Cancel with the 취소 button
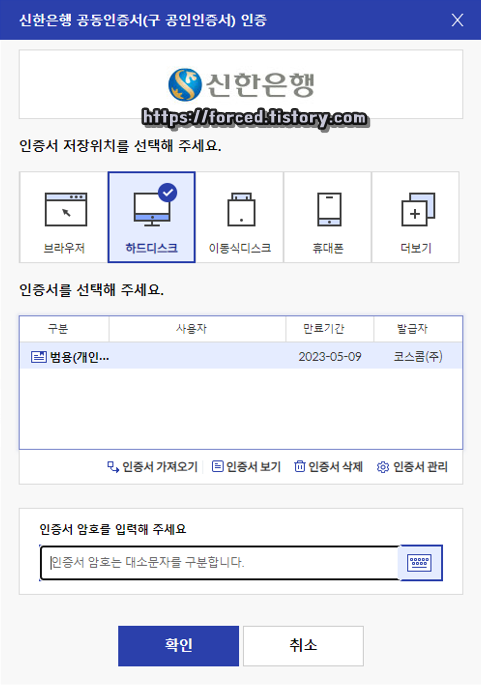 click(x=303, y=646)
